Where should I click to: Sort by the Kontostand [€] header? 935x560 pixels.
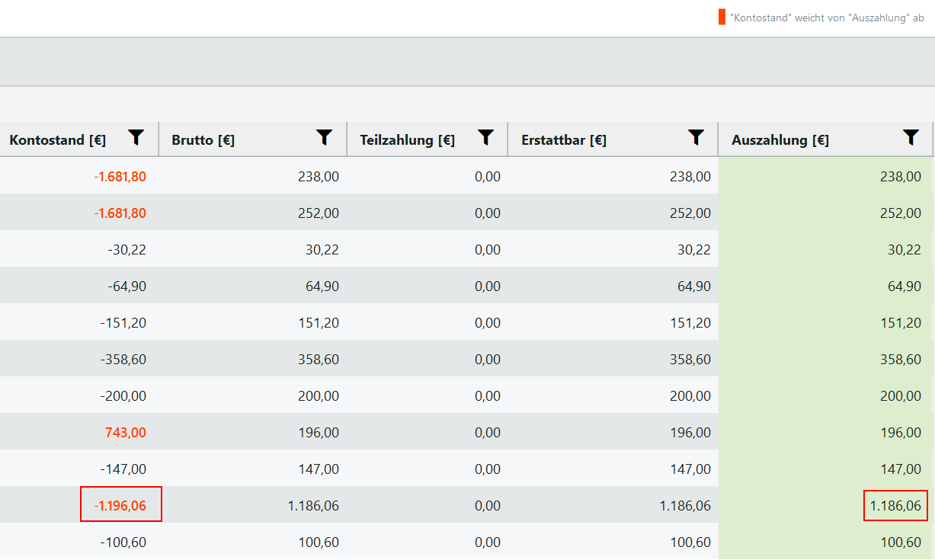click(58, 140)
